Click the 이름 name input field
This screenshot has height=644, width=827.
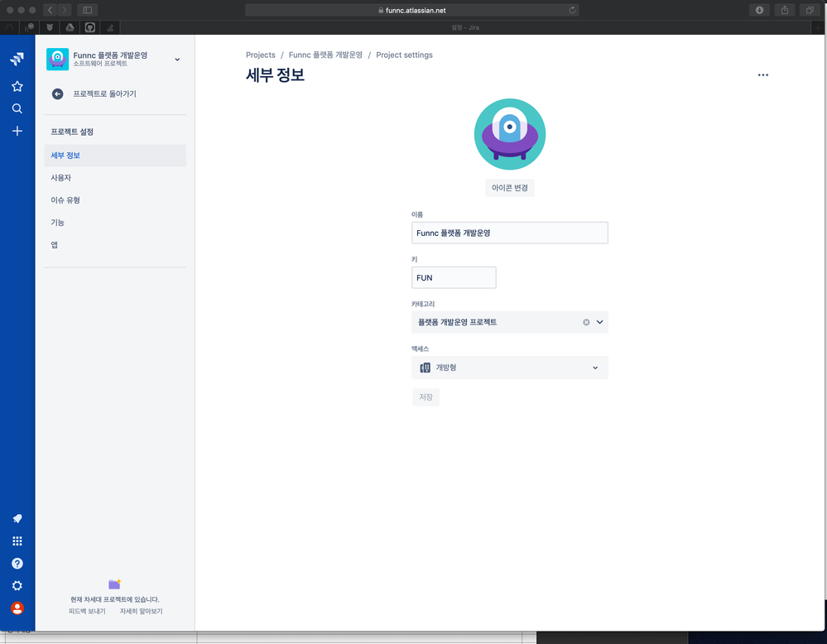tap(509, 233)
